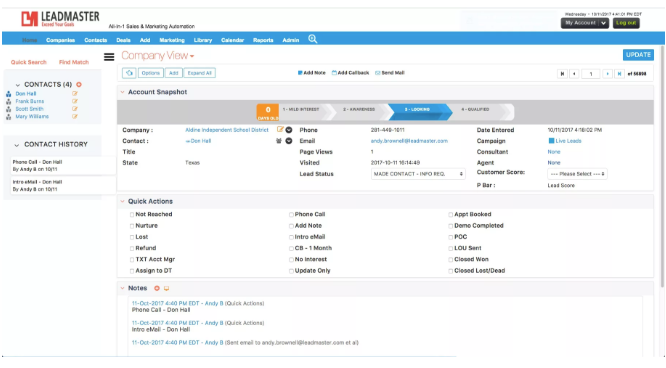666x368 pixels.
Task: Open the Phone Call - Don Hall history entry
Action: tap(63, 165)
